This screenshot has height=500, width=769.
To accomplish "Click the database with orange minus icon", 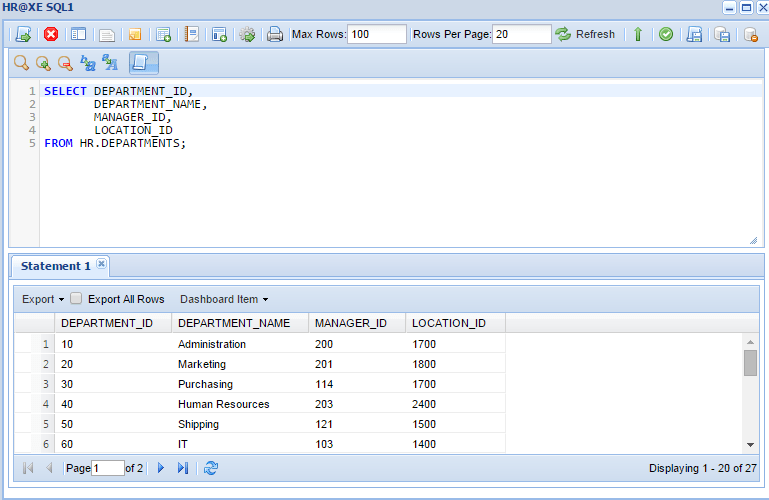I will pyautogui.click(x=750, y=34).
